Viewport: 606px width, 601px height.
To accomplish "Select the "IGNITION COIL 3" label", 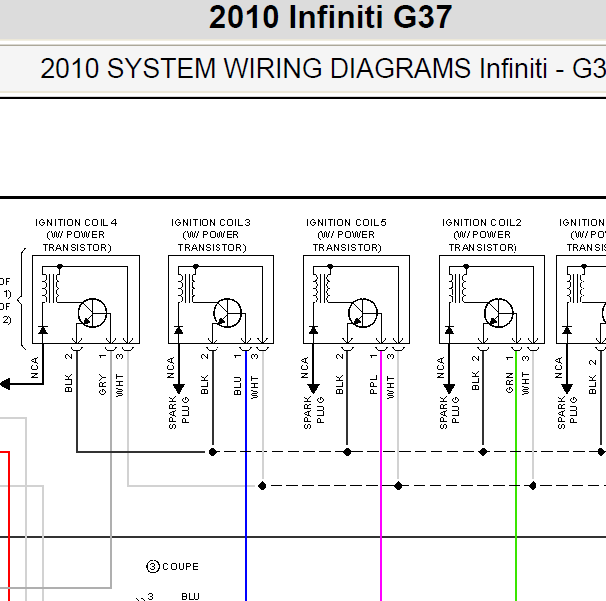I will pyautogui.click(x=211, y=223).
